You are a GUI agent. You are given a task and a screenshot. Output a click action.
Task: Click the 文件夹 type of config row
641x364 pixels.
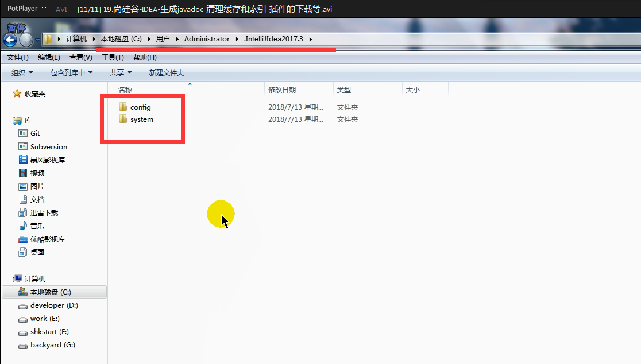pos(347,107)
